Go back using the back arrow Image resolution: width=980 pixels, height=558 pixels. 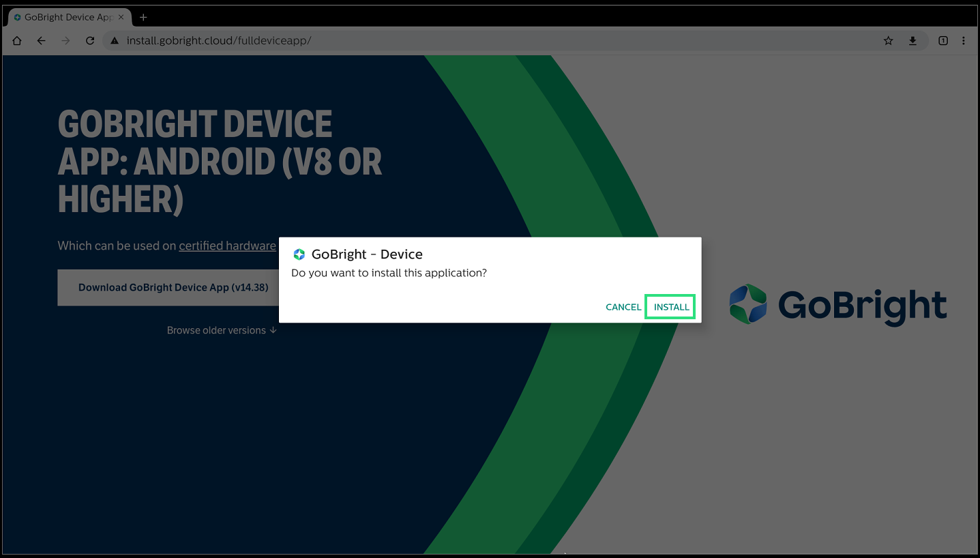pos(42,41)
